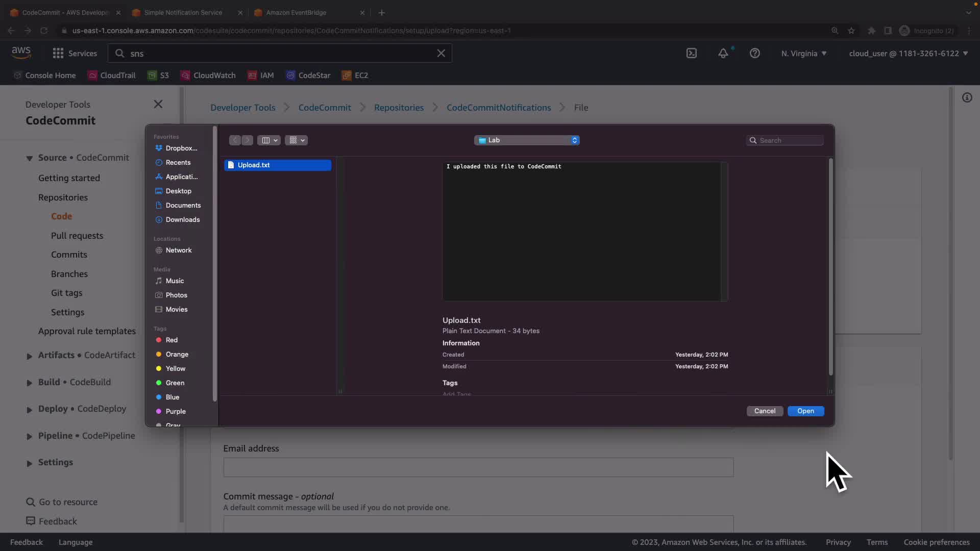Image resolution: width=980 pixels, height=551 pixels.
Task: Open Downloads folder in sidebar
Action: (x=182, y=219)
